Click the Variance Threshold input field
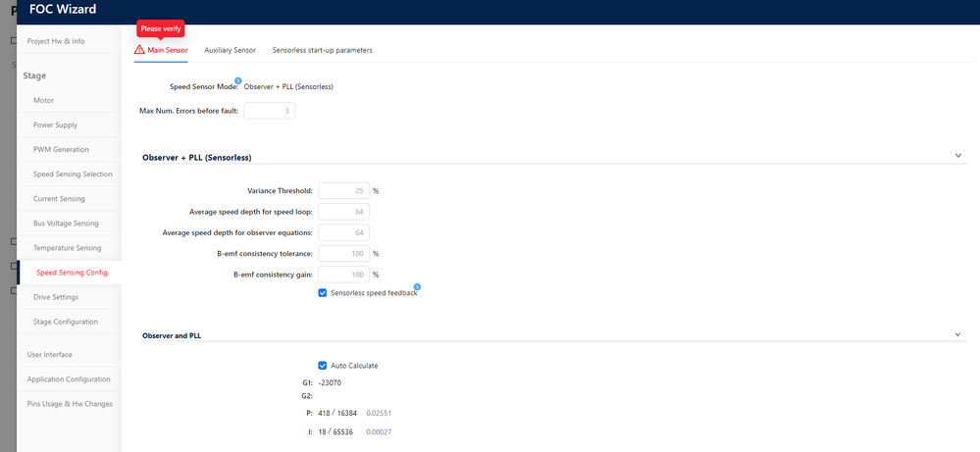The image size is (980, 452). pyautogui.click(x=343, y=191)
